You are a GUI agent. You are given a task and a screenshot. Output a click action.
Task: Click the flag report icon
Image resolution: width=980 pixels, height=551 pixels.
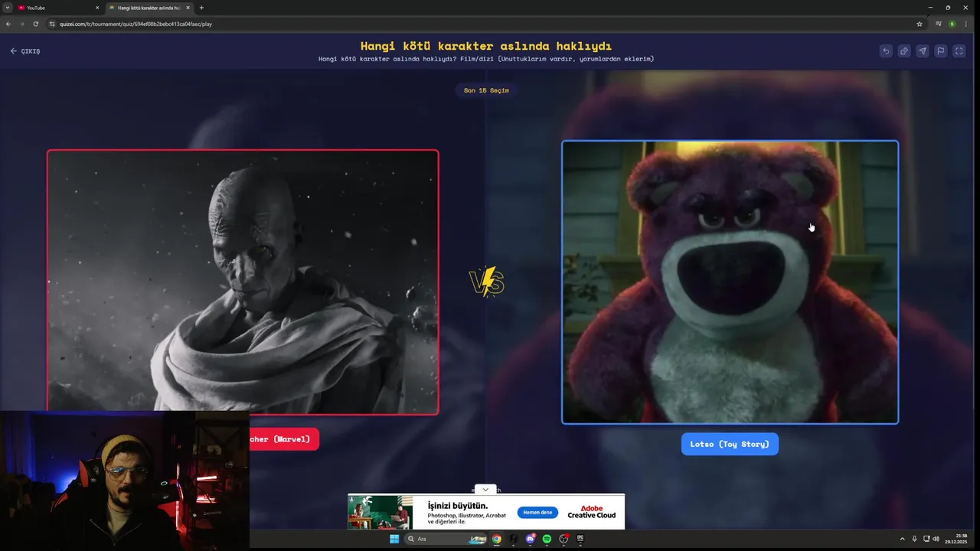[x=941, y=51]
